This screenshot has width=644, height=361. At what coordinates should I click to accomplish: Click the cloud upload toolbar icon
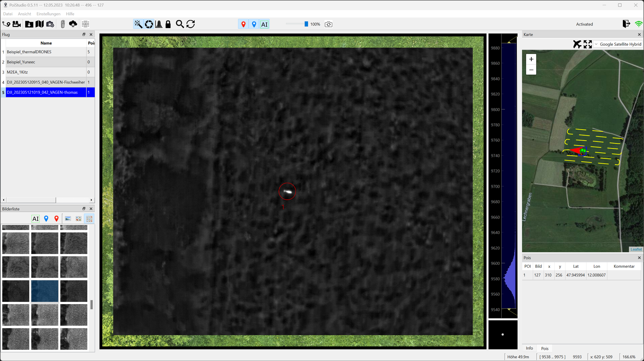coord(73,24)
